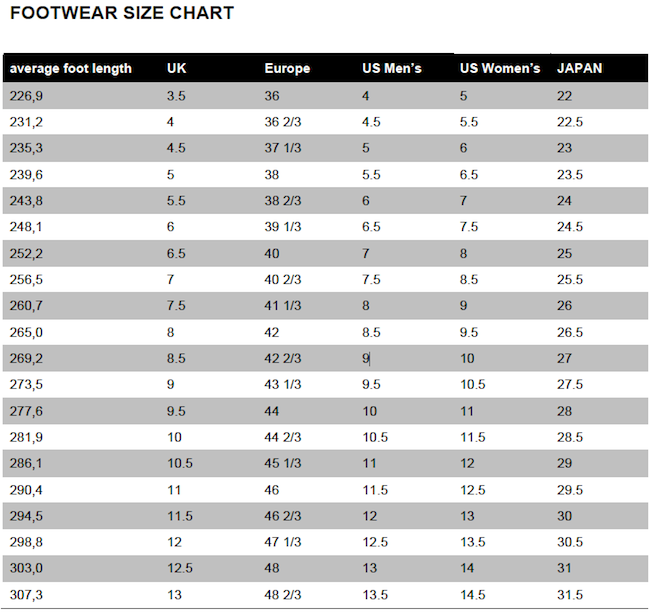650x615 pixels.
Task: Click the foot length 290,4 cell
Action: coord(26,490)
